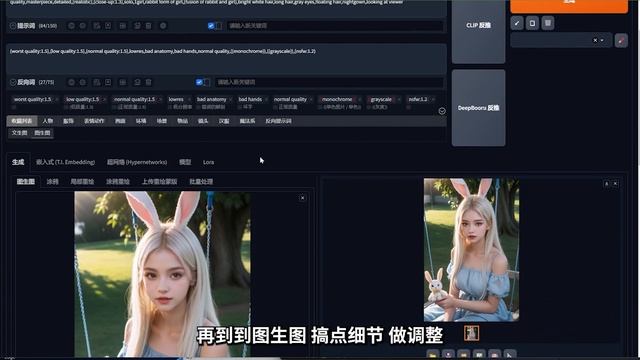
Task: Toggle the blue checkbox in 反向词 row
Action: 199,82
